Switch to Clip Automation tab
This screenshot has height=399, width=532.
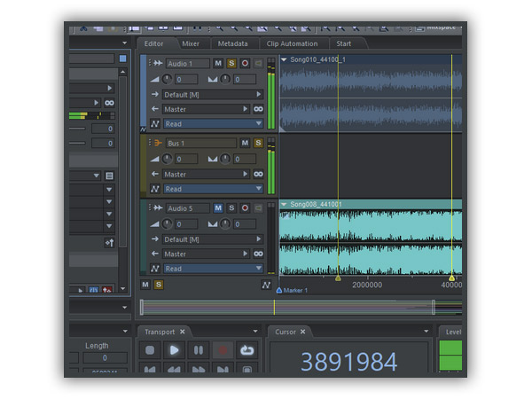[292, 43]
